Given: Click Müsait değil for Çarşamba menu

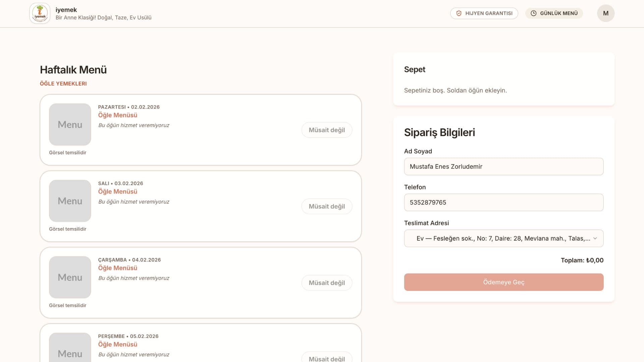Looking at the screenshot, I should click(x=327, y=283).
